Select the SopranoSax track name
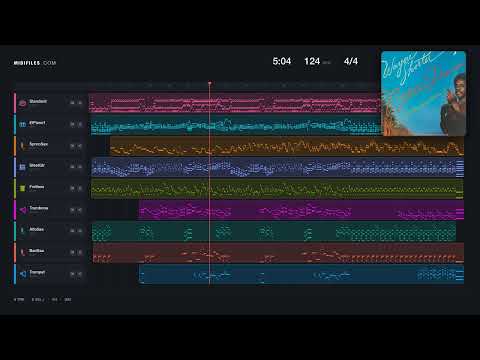The height and width of the screenshot is (360, 480). tap(39, 144)
